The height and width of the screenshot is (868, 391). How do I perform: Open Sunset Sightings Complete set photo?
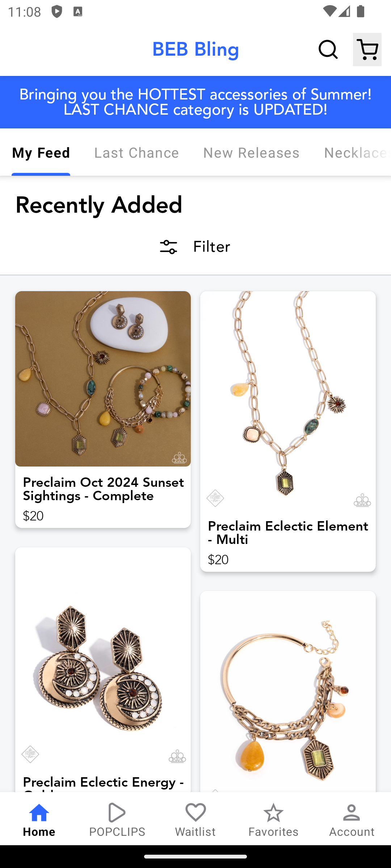tap(103, 378)
